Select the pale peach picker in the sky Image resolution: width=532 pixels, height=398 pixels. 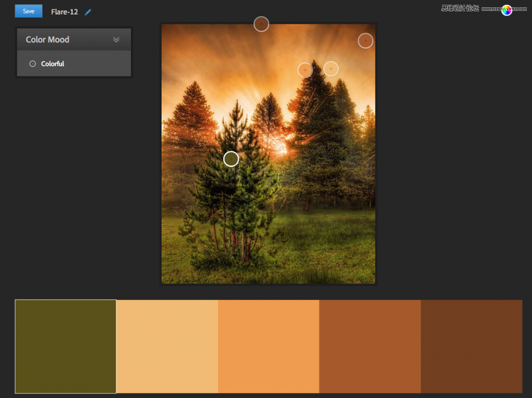coord(331,69)
